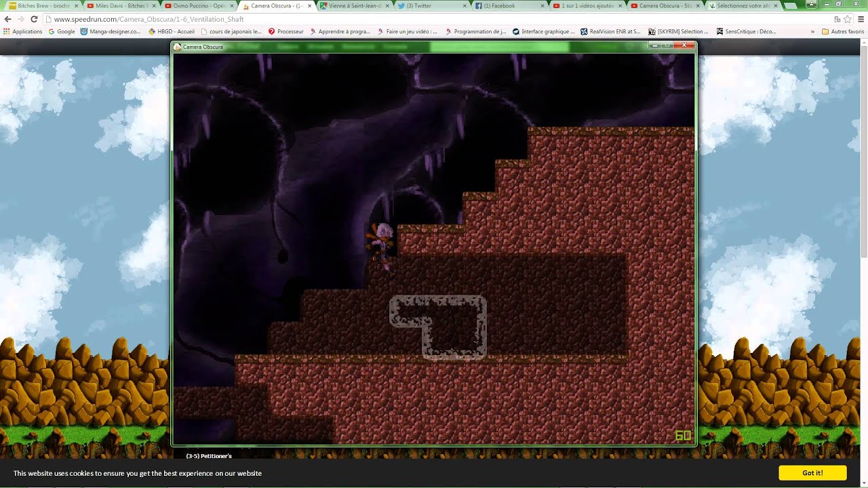Switch to the Camera Obscura YouTube tab
The height and width of the screenshot is (488, 868).
tap(664, 5)
